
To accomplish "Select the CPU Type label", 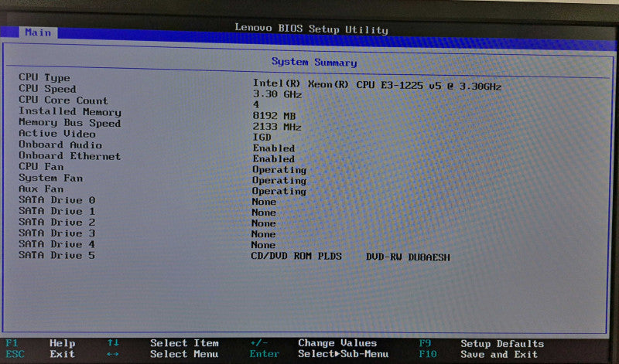I will pos(44,77).
